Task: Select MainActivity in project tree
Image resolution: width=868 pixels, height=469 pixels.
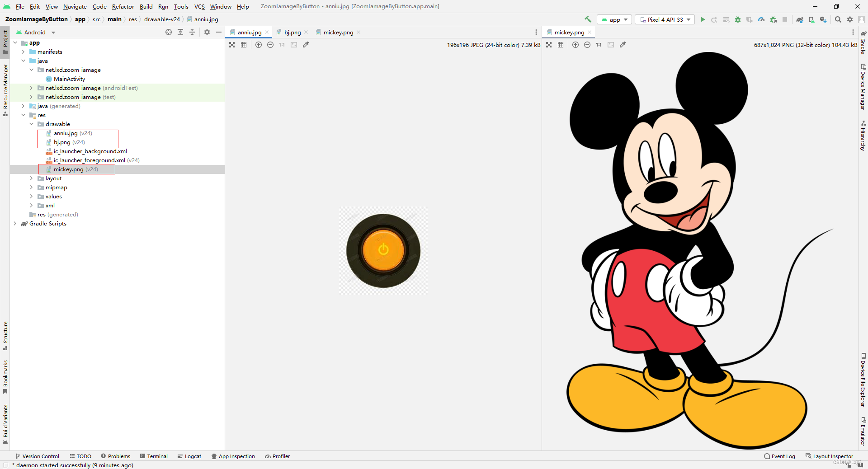Action: [x=69, y=79]
